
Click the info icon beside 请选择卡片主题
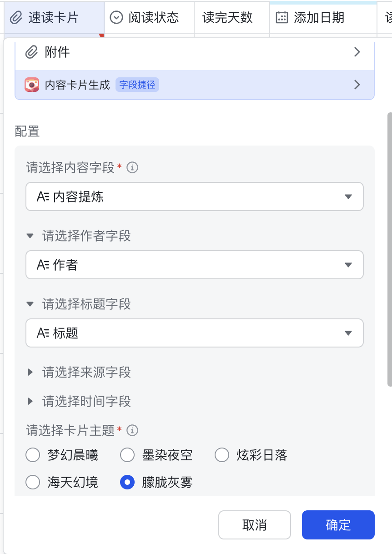point(132,430)
